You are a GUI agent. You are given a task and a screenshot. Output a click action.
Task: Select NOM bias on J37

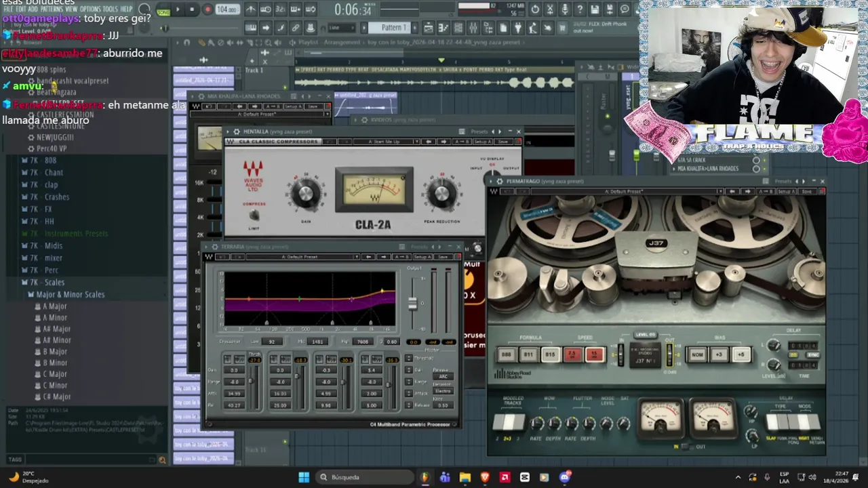pyautogui.click(x=698, y=354)
